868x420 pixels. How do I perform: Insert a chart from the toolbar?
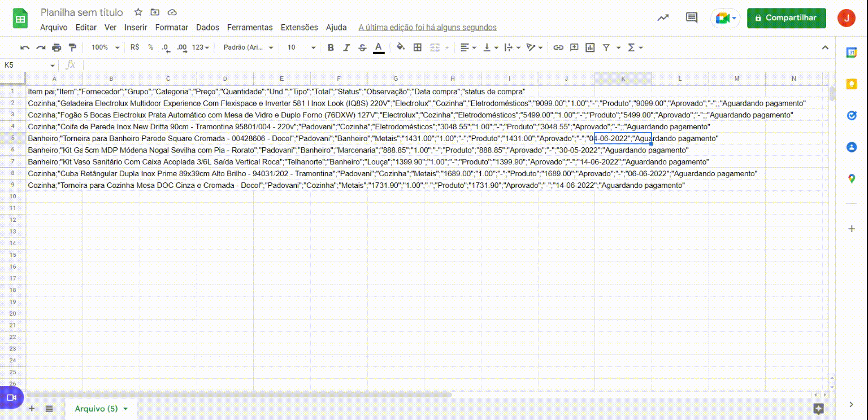pyautogui.click(x=590, y=47)
